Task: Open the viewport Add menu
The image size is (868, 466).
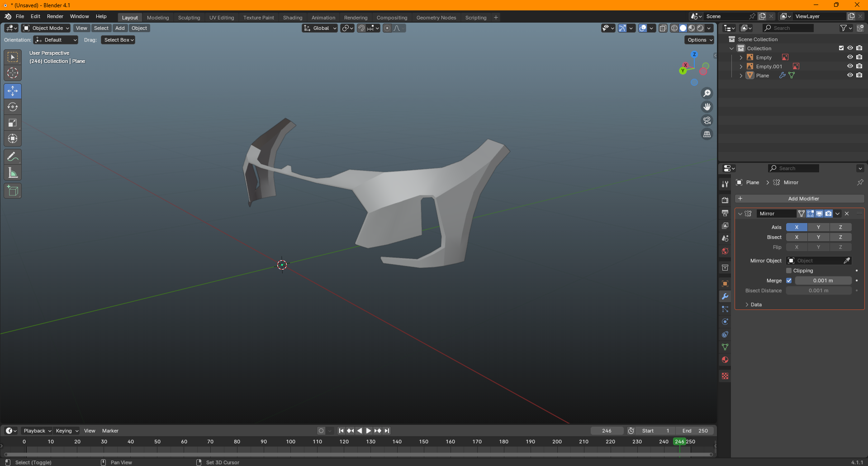Action: 120,28
